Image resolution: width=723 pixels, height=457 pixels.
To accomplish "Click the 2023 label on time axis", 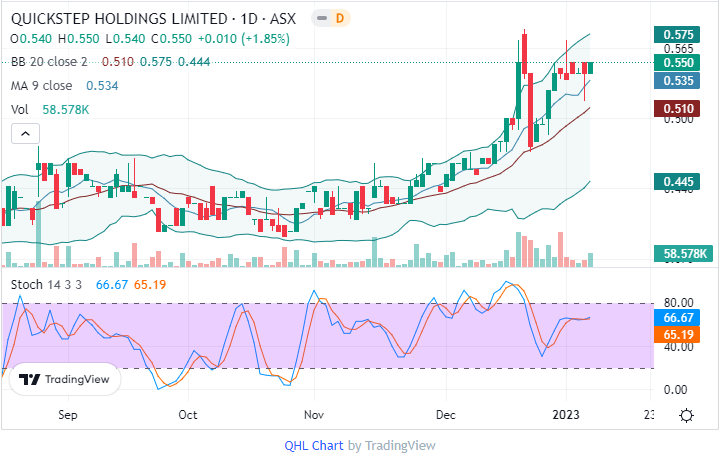I will (565, 414).
